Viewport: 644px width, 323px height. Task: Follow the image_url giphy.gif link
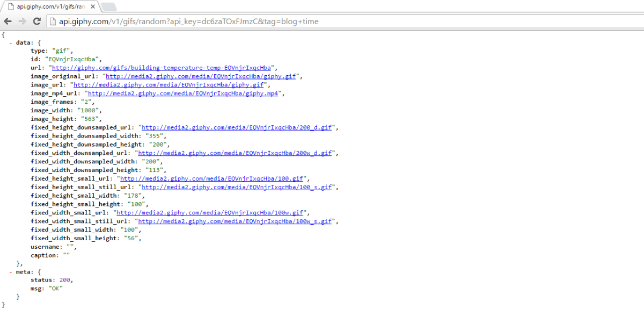click(x=169, y=85)
